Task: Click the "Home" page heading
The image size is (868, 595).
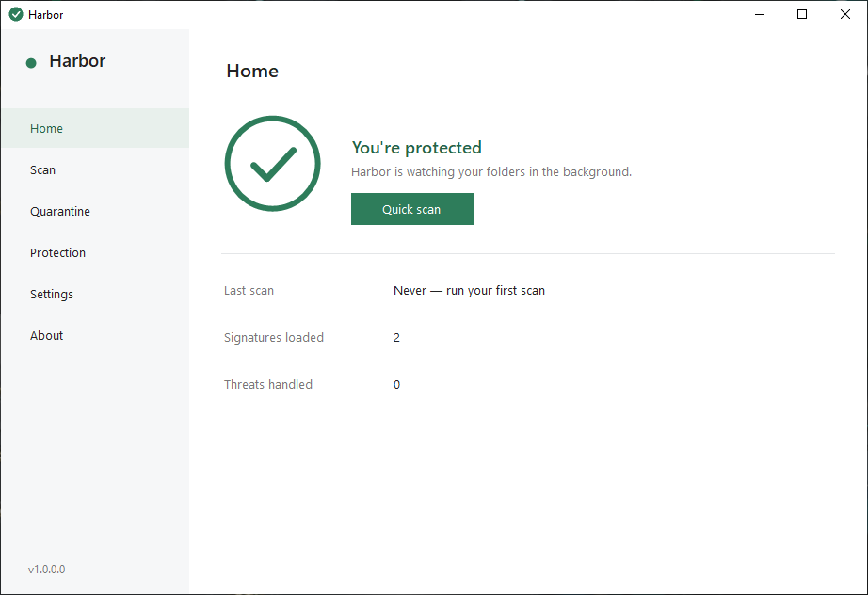Action: point(252,71)
